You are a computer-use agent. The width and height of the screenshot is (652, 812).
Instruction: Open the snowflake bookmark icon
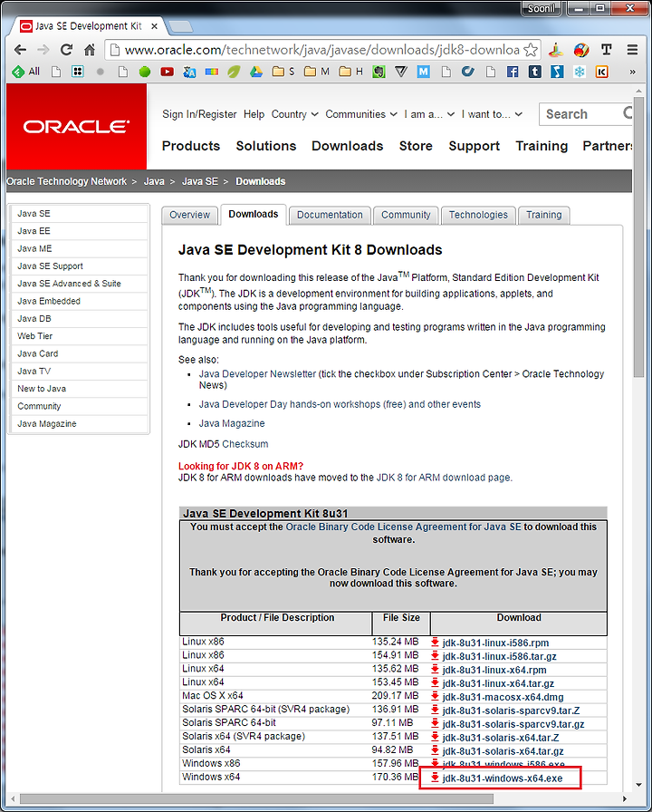[x=579, y=72]
